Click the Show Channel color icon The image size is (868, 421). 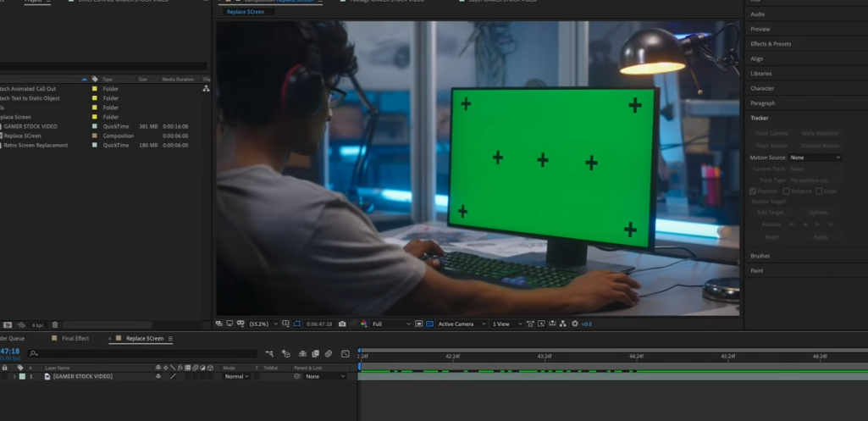click(364, 324)
